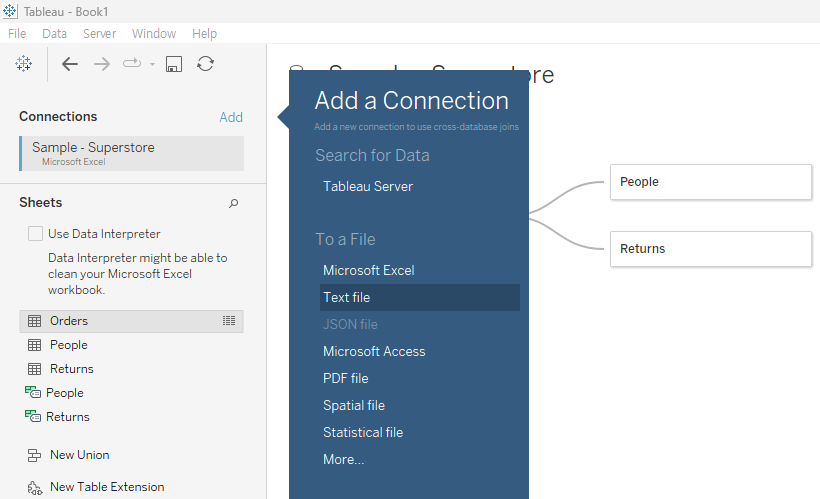The height and width of the screenshot is (499, 820).
Task: Select the highlighted Text file option
Action: pos(420,298)
